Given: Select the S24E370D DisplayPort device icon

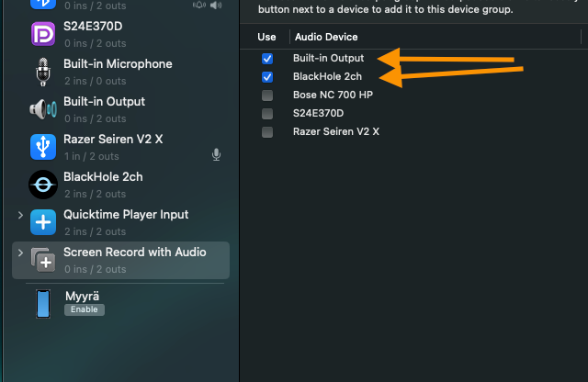Looking at the screenshot, I should point(43,34).
